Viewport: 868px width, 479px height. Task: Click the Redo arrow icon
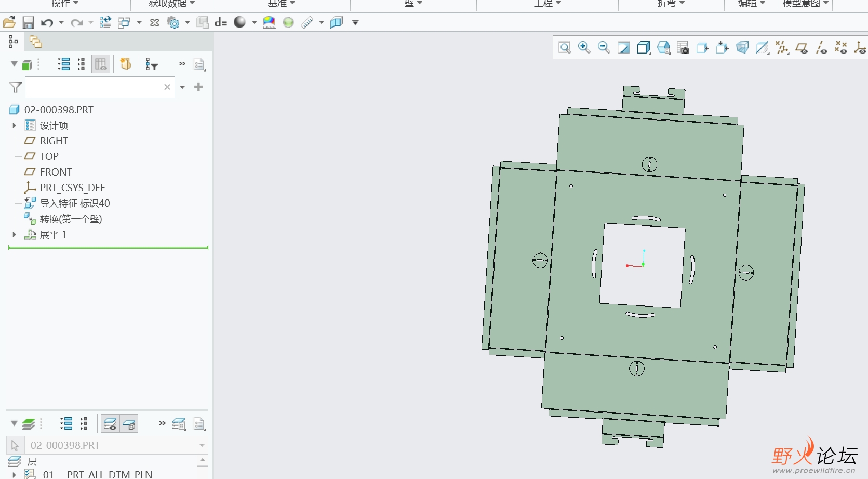coord(77,22)
